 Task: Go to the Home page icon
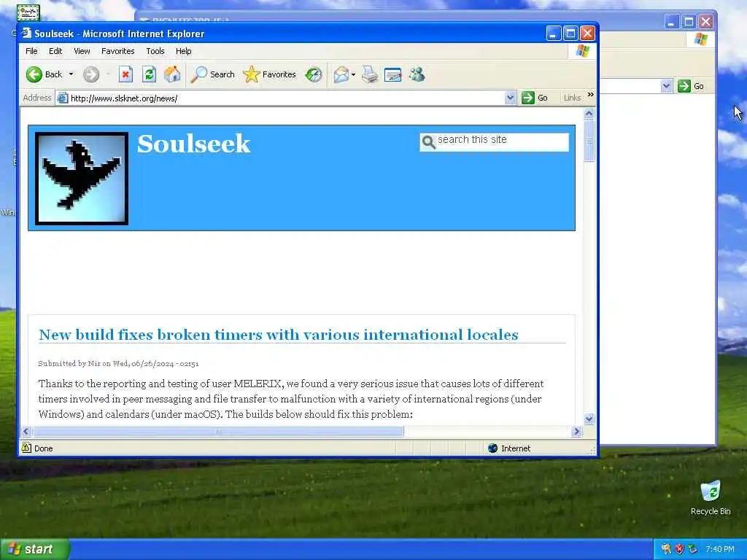click(172, 74)
